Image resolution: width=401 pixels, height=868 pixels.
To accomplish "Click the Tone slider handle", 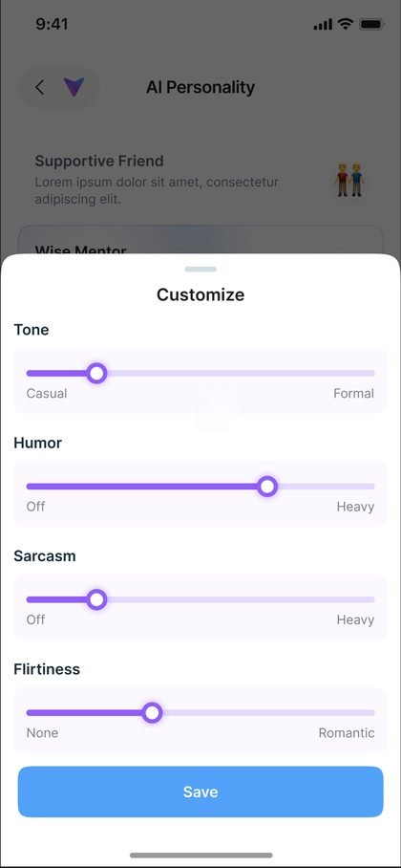I will point(96,373).
